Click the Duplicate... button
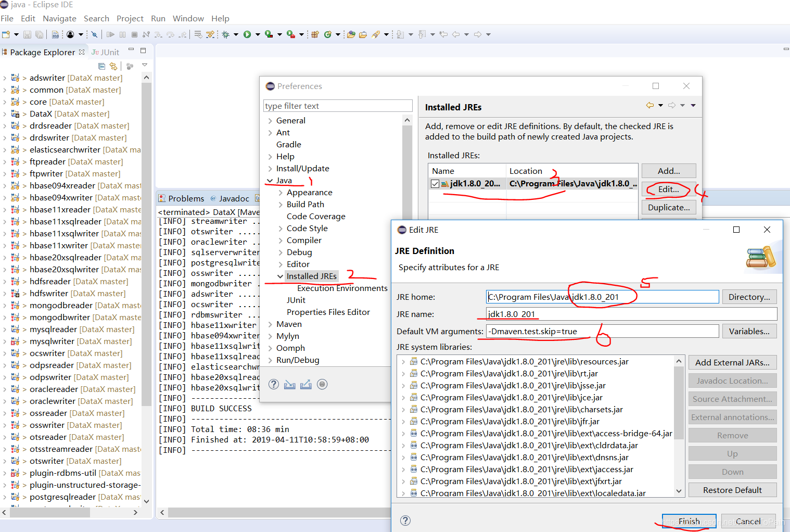790x532 pixels. tap(669, 207)
